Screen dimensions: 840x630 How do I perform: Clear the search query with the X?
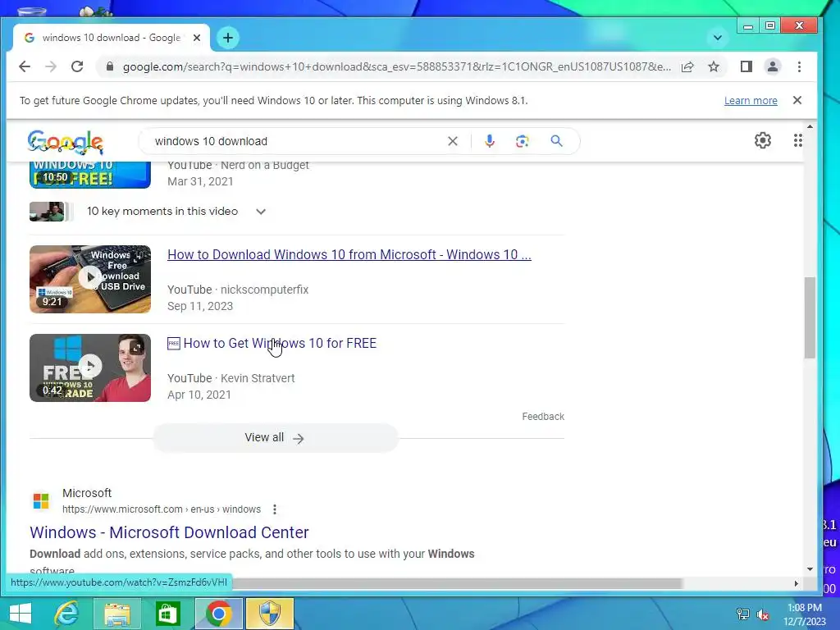tap(453, 141)
